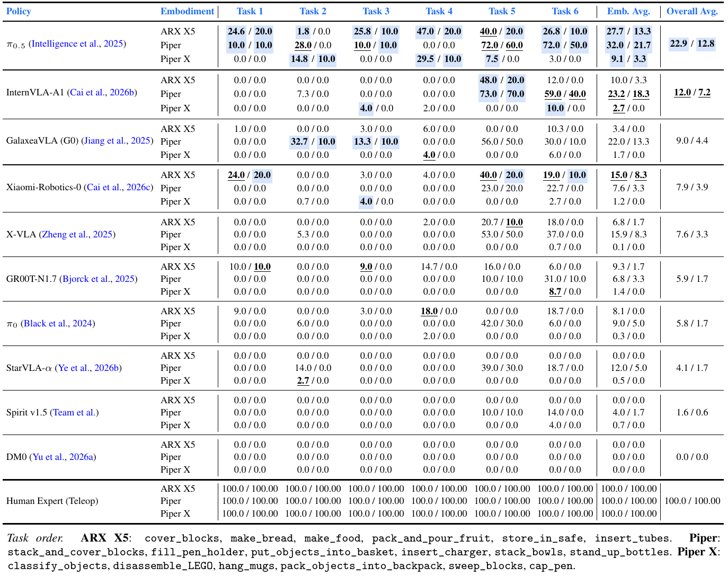
Task: Click the cell 32.7 / 10.0
Action: [x=313, y=141]
